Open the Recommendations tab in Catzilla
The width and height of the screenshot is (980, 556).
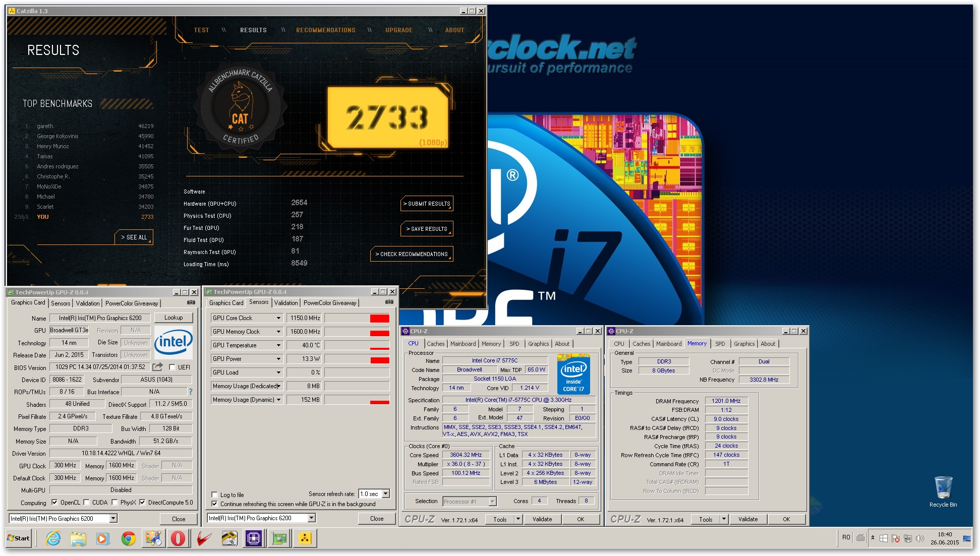click(x=325, y=30)
